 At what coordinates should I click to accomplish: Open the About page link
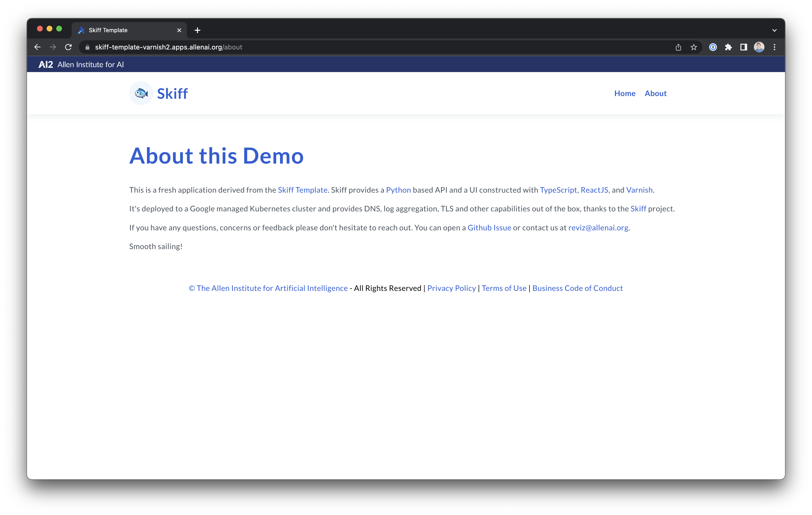655,93
